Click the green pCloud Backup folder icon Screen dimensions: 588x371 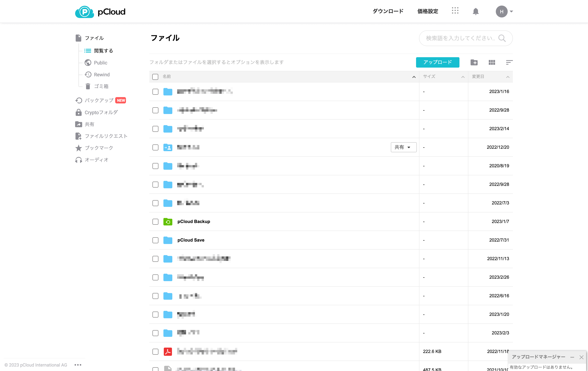[x=168, y=222]
